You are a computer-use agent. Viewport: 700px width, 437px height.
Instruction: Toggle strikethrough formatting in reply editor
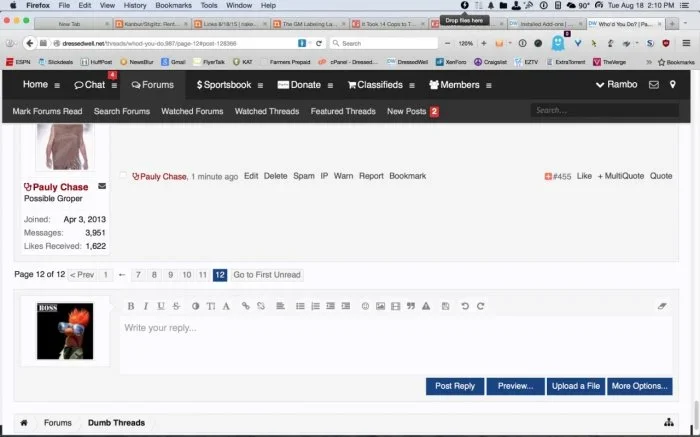tap(176, 306)
